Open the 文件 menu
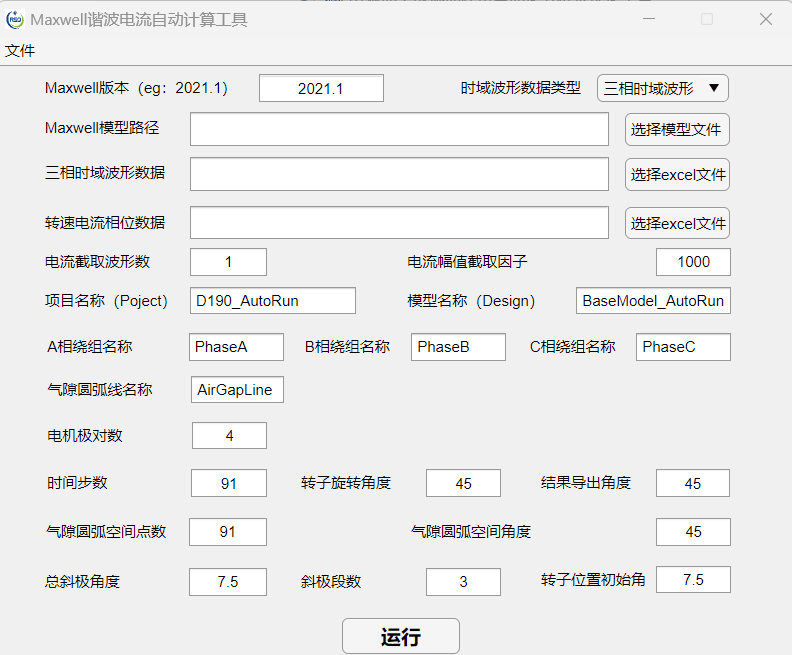Image resolution: width=792 pixels, height=655 pixels. [x=20, y=50]
